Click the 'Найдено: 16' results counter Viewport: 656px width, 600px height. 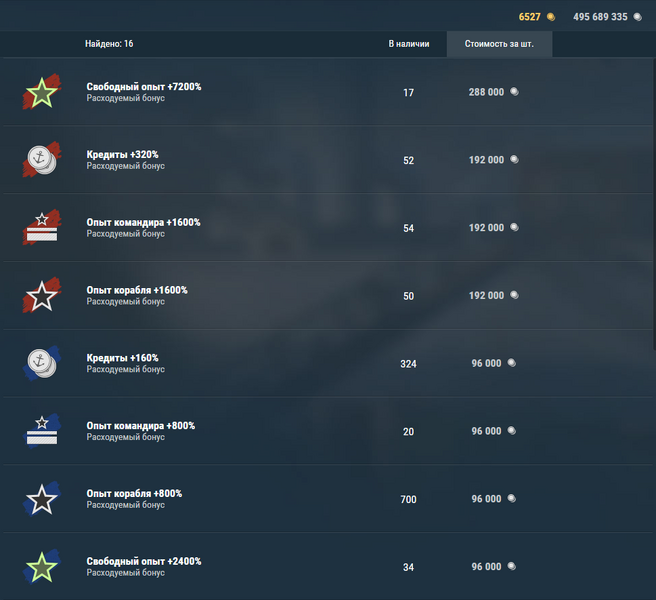109,44
